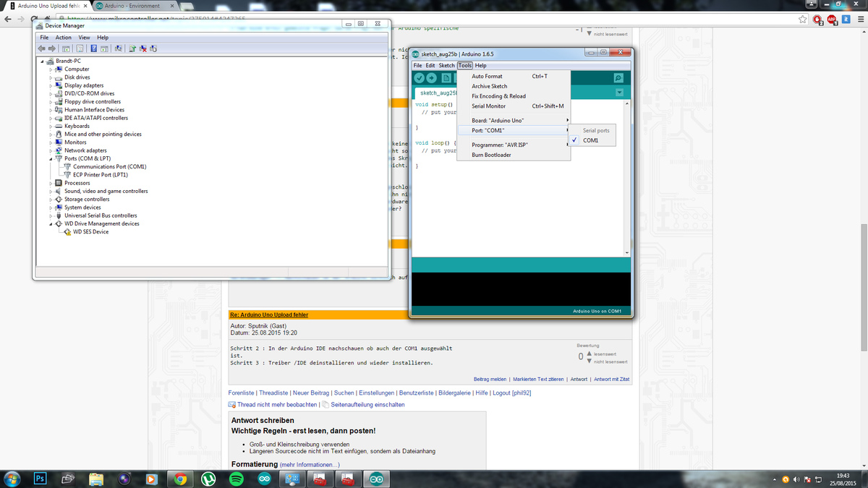Open the Arduino tab dropdown arrow
The height and width of the screenshot is (488, 868).
pyautogui.click(x=619, y=93)
